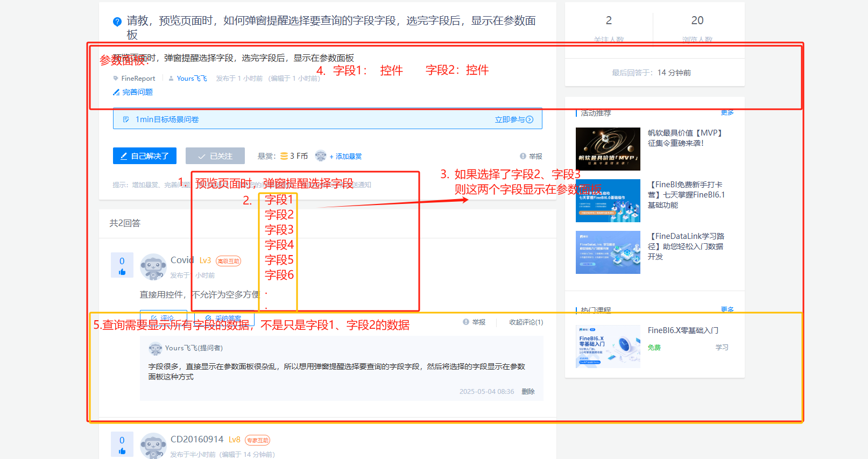The width and height of the screenshot is (868, 459).
Task: Report the question with 举报 near bounty
Action: coord(531,156)
